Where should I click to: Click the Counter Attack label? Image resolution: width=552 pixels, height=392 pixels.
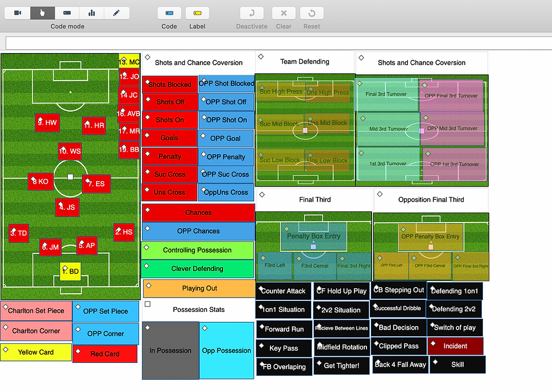pyautogui.click(x=283, y=292)
